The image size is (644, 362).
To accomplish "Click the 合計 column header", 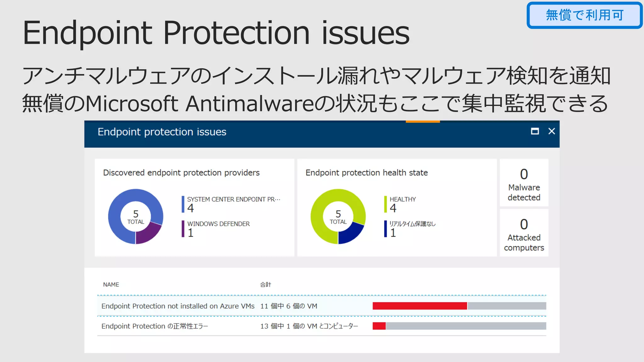I will [x=265, y=284].
